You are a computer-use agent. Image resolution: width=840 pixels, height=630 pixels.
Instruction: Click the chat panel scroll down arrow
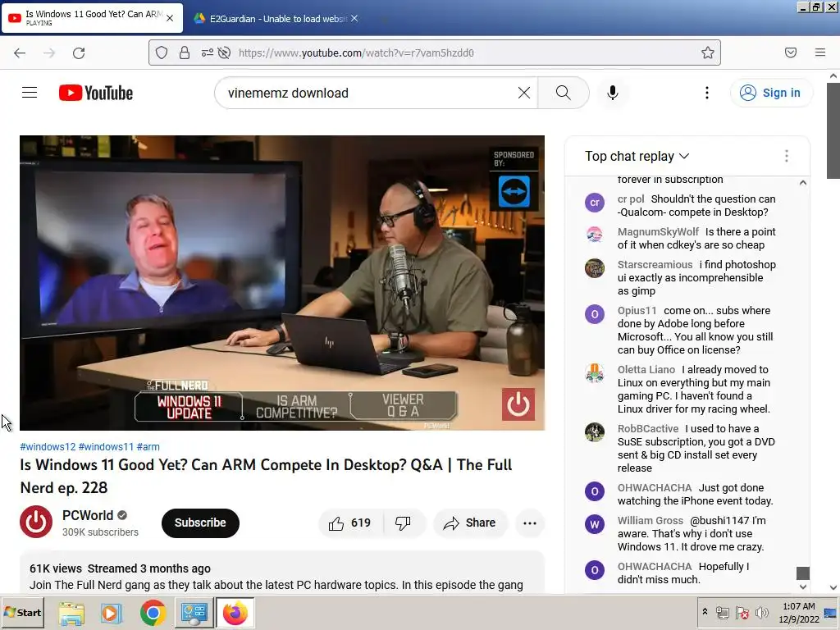[802, 587]
